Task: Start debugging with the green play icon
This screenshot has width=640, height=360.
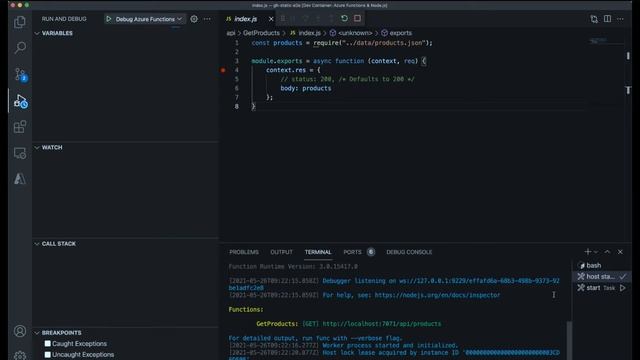Action: tap(109, 19)
